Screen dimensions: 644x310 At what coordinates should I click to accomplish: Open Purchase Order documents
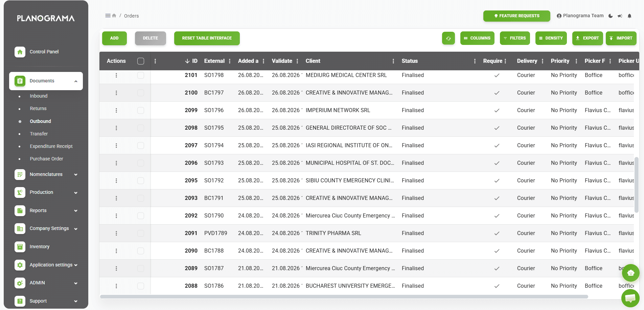46,159
